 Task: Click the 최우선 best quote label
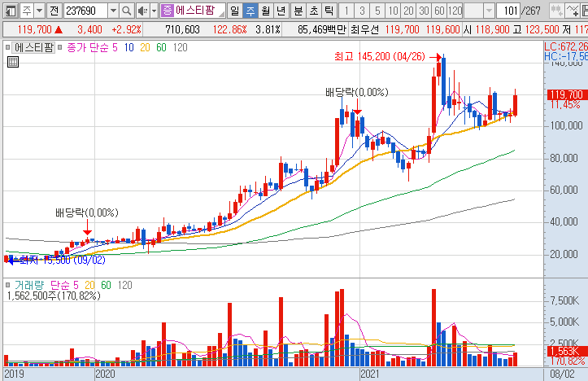pyautogui.click(x=364, y=29)
